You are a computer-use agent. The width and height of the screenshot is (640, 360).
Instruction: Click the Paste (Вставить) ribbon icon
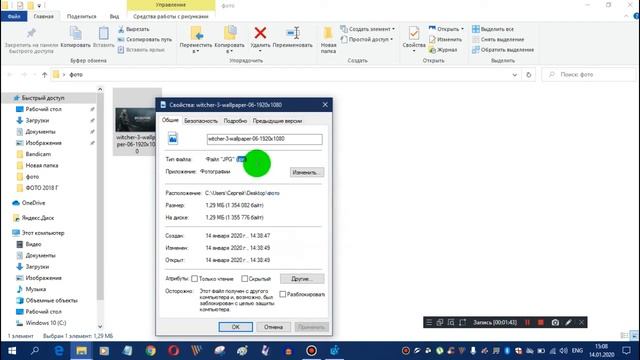tap(104, 34)
